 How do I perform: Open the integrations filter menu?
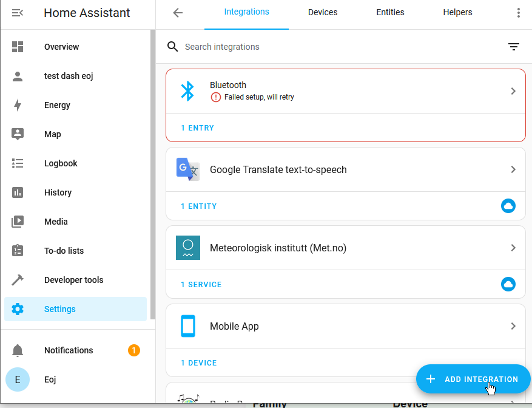coord(514,47)
